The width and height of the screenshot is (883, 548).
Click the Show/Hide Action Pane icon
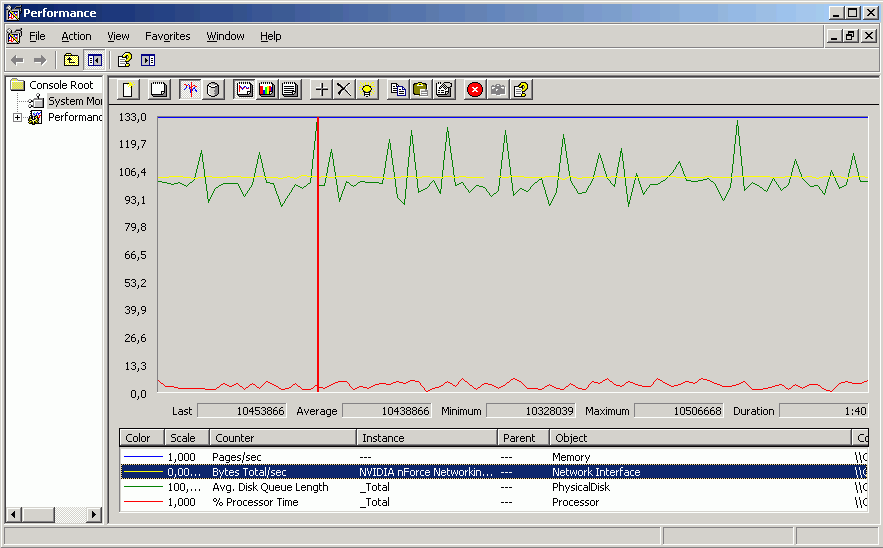coord(148,60)
